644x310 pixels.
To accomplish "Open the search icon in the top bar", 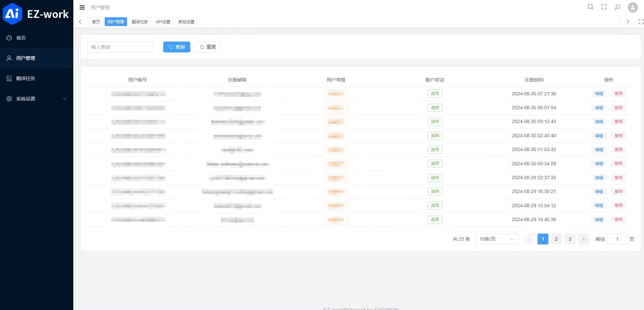I will click(590, 7).
